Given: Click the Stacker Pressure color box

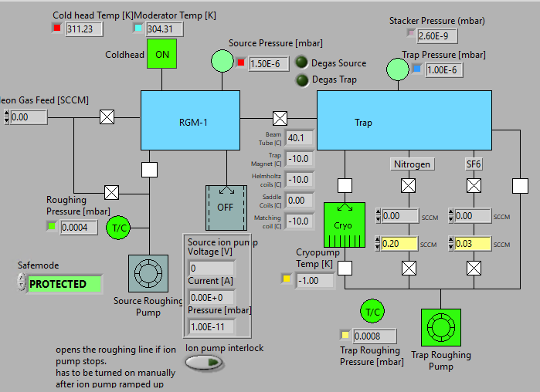Looking at the screenshot, I should click(x=410, y=33).
